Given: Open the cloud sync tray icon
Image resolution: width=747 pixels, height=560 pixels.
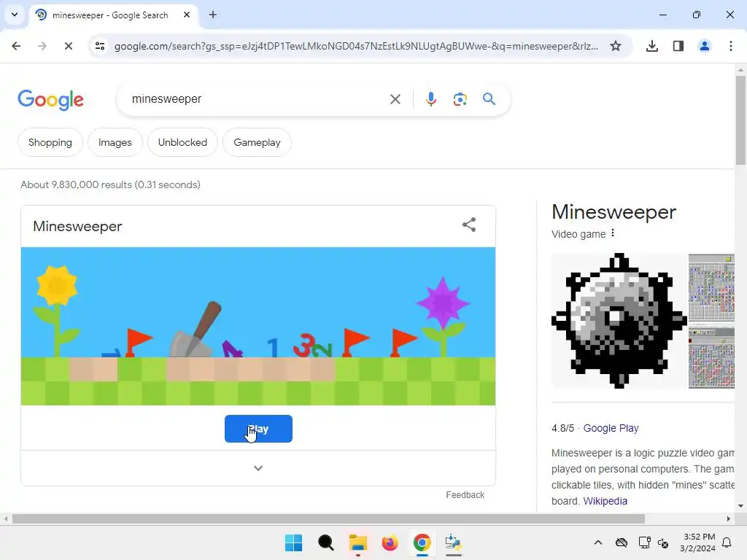Looking at the screenshot, I should 622,542.
